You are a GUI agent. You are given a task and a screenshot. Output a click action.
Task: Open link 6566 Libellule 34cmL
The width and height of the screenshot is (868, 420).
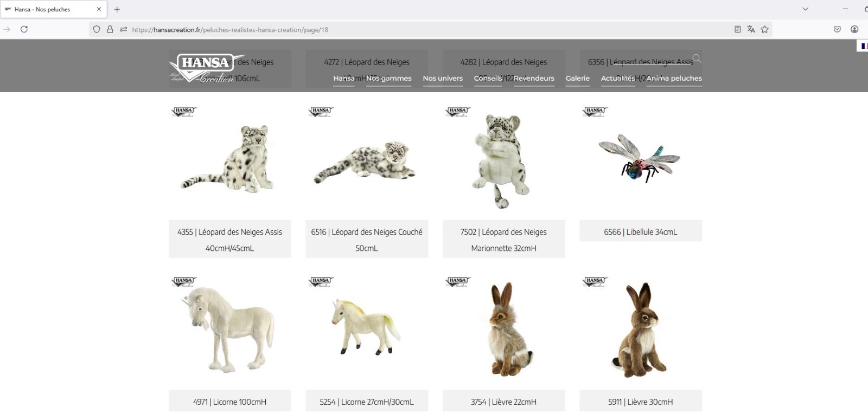click(641, 231)
